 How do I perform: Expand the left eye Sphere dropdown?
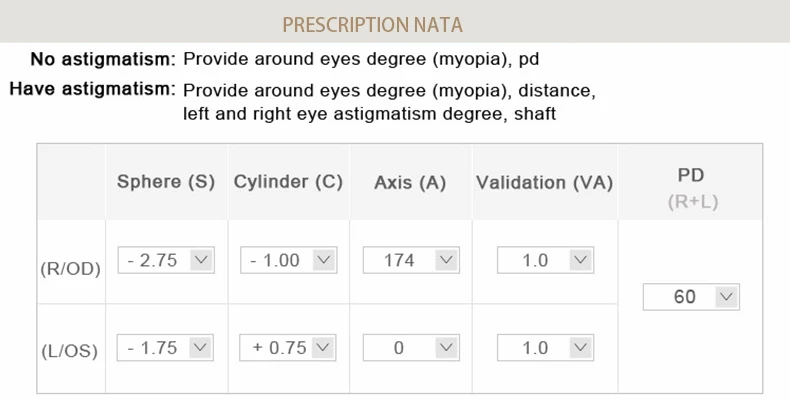pyautogui.click(x=166, y=348)
